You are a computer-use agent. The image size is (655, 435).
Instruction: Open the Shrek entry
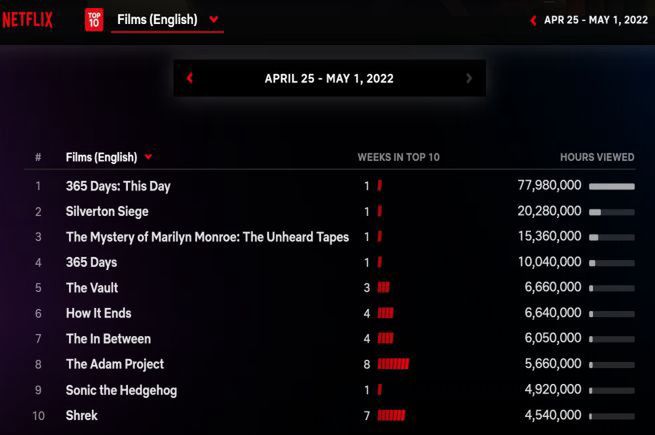coord(82,415)
